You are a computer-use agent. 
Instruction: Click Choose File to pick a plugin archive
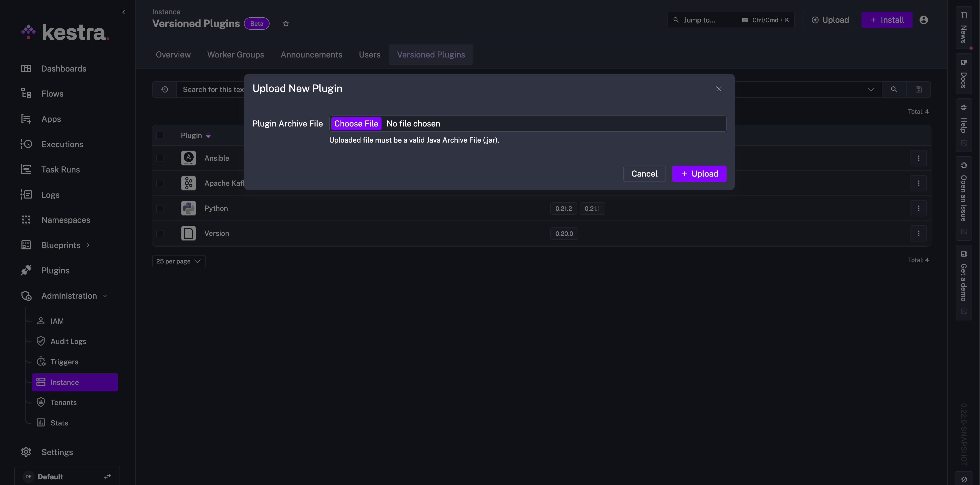click(356, 123)
